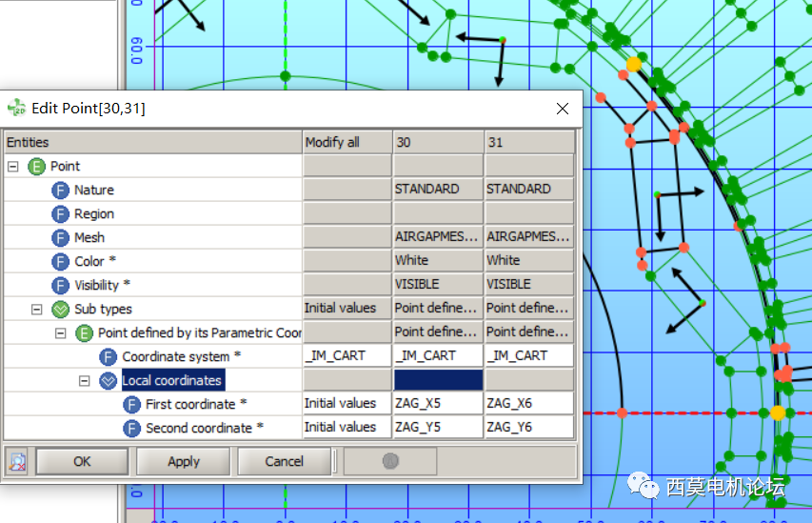Open the White color cell for point 30
Screen dimensions: 812x523
point(437,260)
